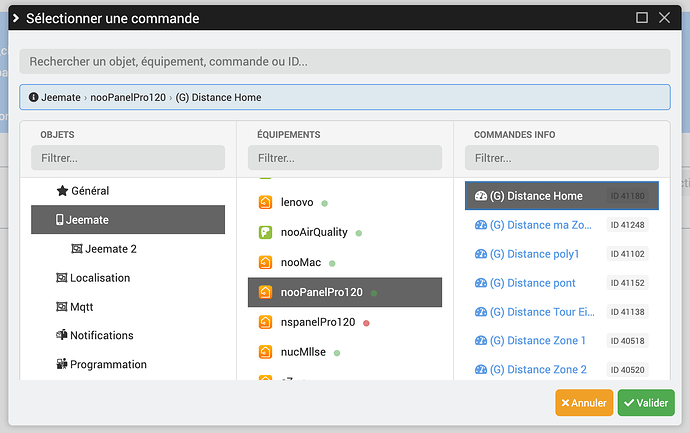Image resolution: width=690 pixels, height=433 pixels.
Task: Click the ID 41138 badge
Action: (x=628, y=312)
